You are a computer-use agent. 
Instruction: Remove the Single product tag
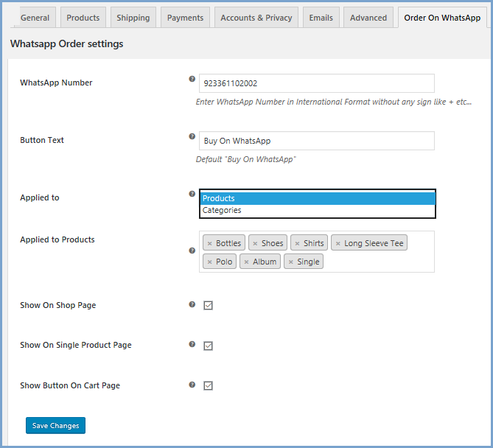pos(291,262)
